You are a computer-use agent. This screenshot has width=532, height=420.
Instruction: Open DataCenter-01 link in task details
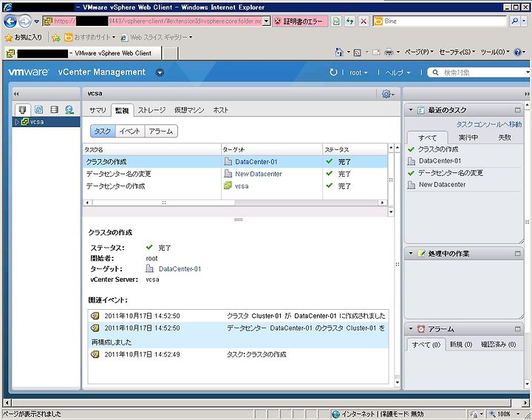(180, 269)
